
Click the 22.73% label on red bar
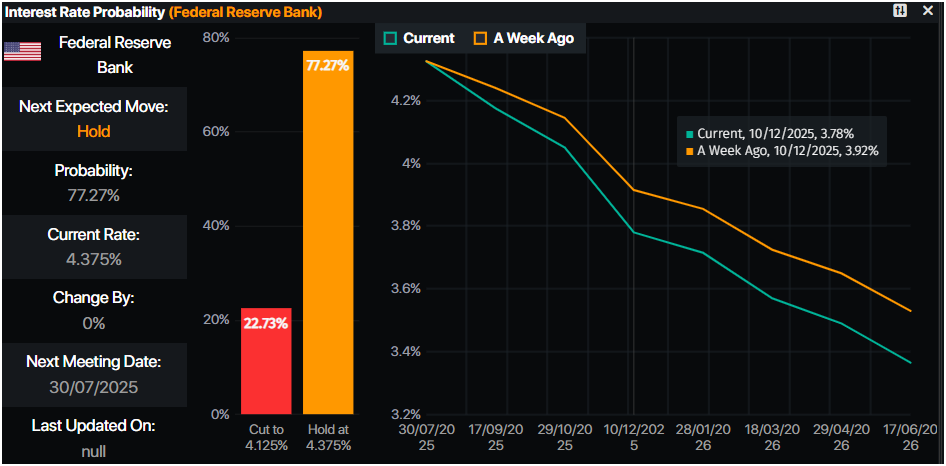pyautogui.click(x=266, y=322)
